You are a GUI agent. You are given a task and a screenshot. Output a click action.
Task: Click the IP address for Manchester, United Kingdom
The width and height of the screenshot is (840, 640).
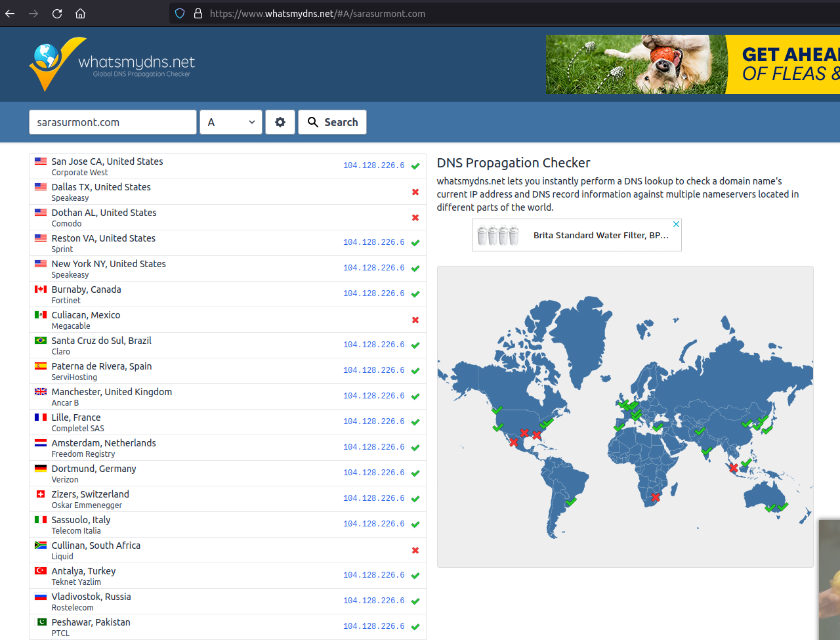(373, 396)
